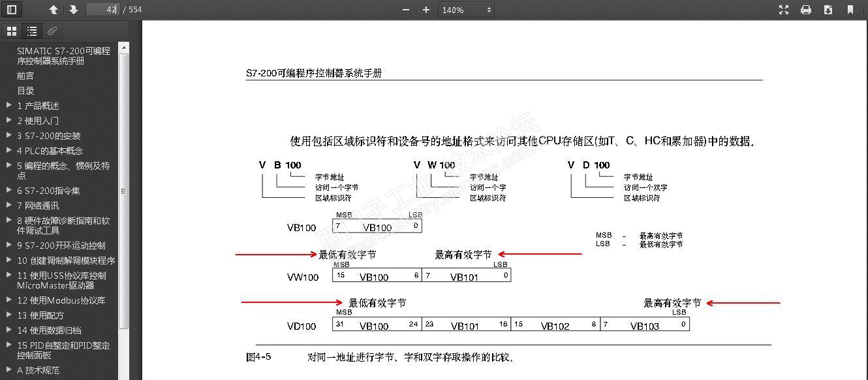868x380 pixels.
Task: Switch to presentation fullscreen mode
Action: pyautogui.click(x=784, y=10)
